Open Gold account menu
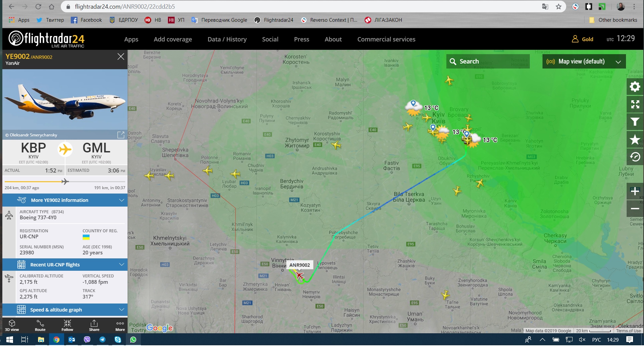 click(583, 39)
